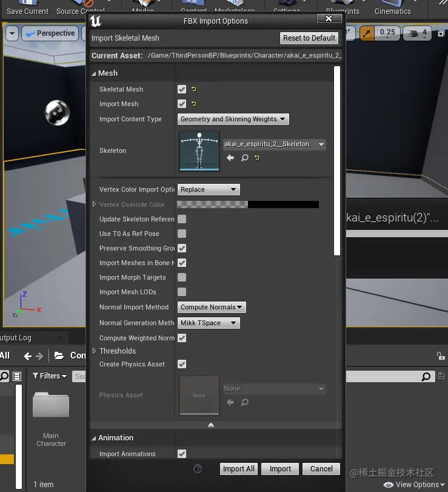Open viewport options dropdown arrow
The image size is (448, 492).
pyautogui.click(x=12, y=33)
